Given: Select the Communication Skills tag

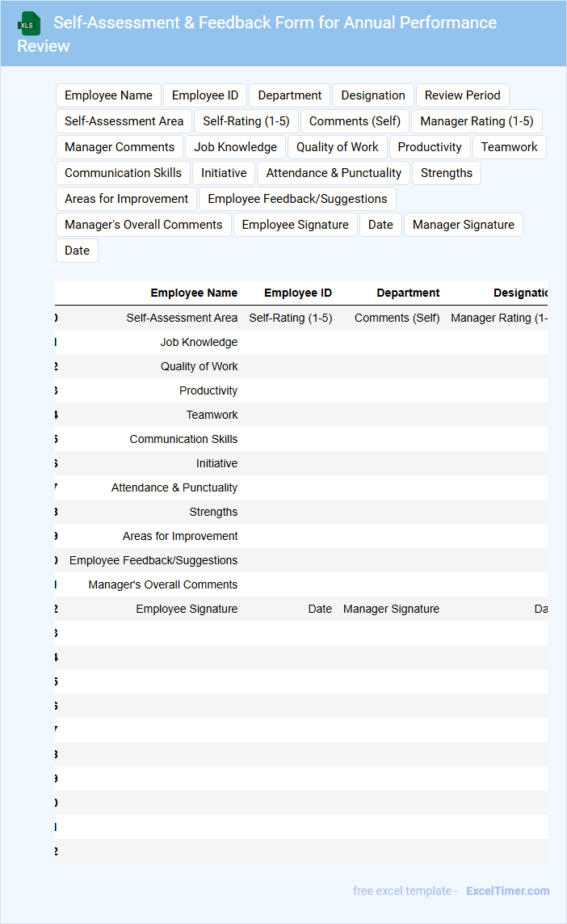Looking at the screenshot, I should (123, 173).
